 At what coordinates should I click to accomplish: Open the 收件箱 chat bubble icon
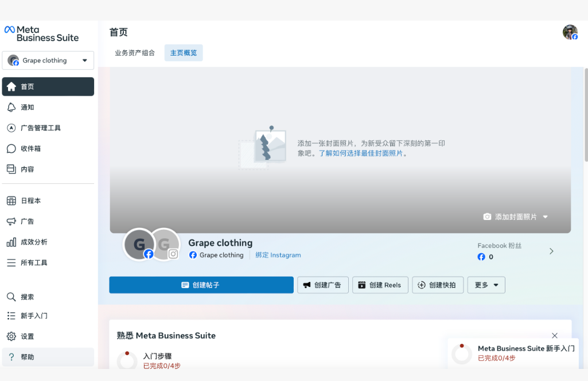coord(11,149)
